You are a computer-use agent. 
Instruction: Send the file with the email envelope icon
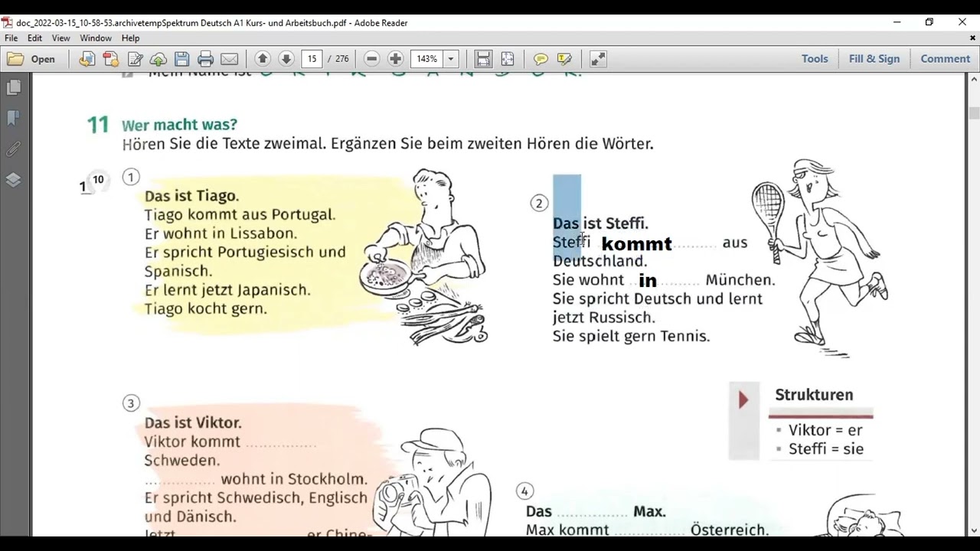(x=229, y=59)
